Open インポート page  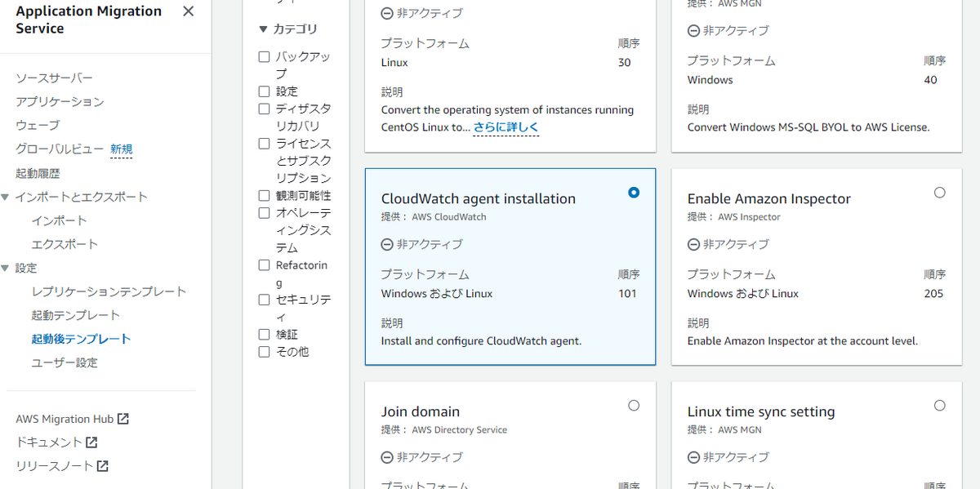coord(60,220)
